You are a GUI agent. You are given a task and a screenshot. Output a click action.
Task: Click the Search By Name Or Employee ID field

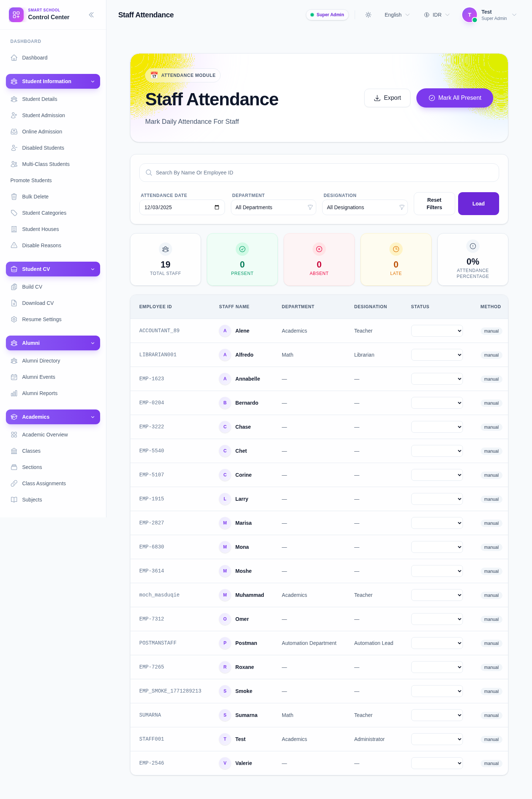click(x=319, y=173)
